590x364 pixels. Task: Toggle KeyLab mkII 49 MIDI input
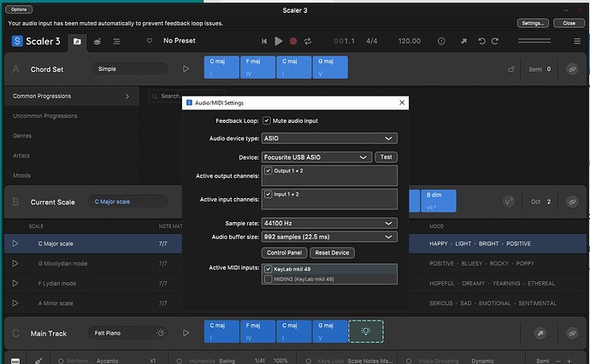coord(268,269)
